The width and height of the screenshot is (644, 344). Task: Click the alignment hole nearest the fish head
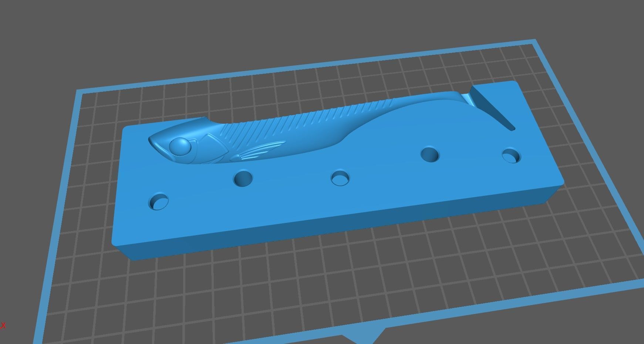pyautogui.click(x=159, y=201)
